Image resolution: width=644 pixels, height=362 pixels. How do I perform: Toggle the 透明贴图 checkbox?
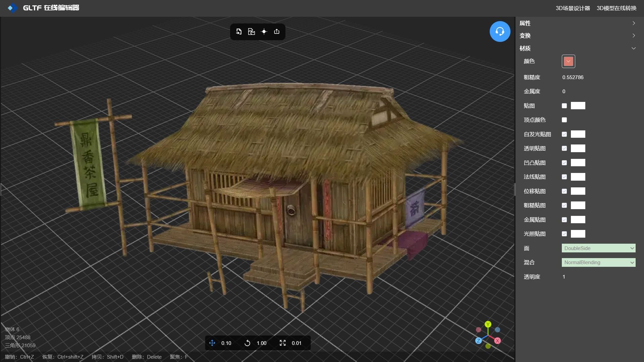[564, 148]
